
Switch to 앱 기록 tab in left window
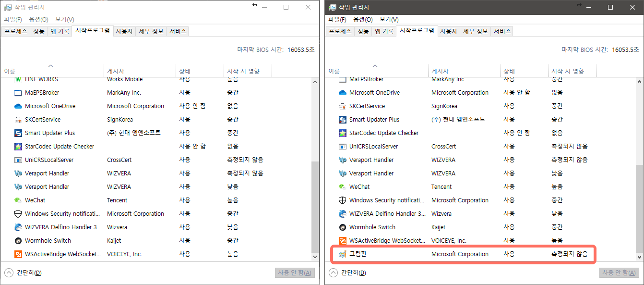[x=60, y=31]
